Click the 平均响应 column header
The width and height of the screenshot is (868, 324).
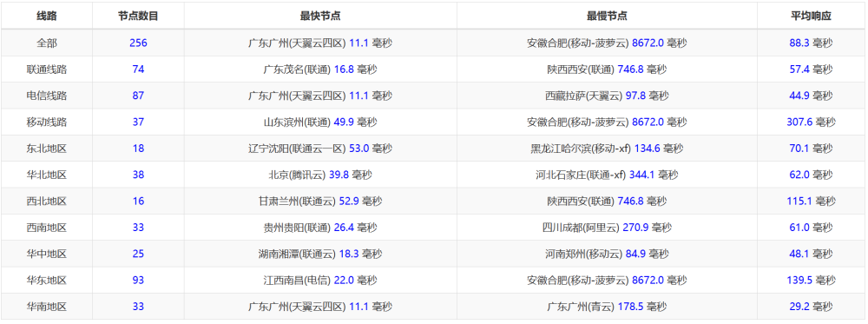(x=811, y=16)
